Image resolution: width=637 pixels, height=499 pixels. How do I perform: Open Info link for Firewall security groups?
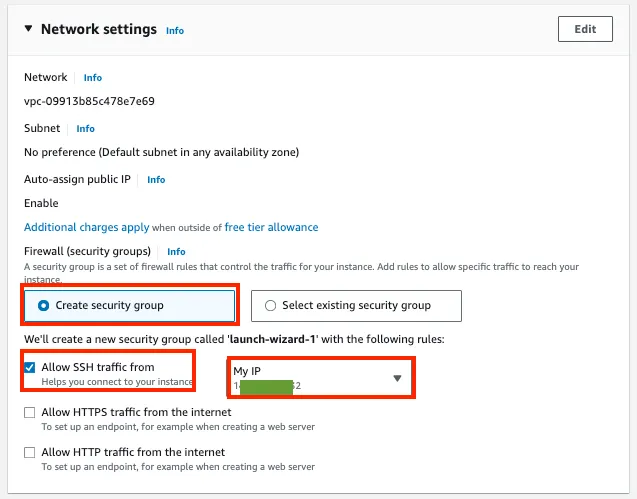[176, 252]
